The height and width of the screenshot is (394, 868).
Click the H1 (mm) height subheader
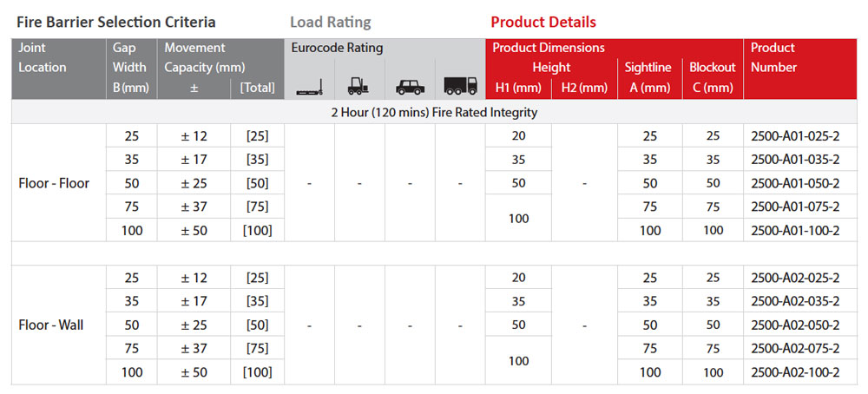518,88
